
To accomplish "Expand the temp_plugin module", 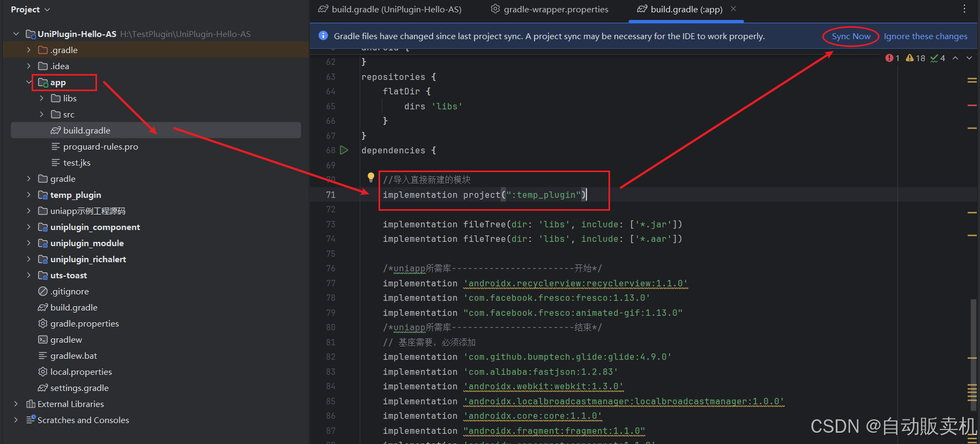I will 29,195.
